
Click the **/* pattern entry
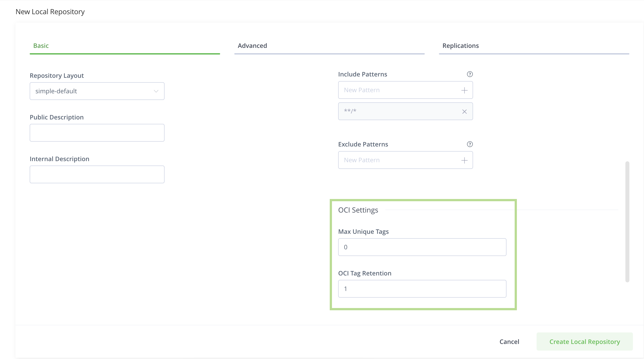click(x=398, y=111)
